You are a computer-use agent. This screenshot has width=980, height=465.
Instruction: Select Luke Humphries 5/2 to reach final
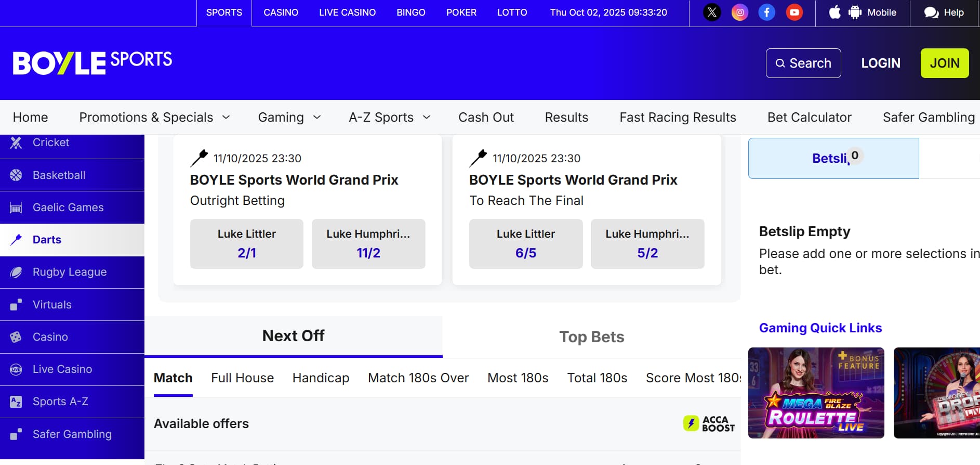647,244
